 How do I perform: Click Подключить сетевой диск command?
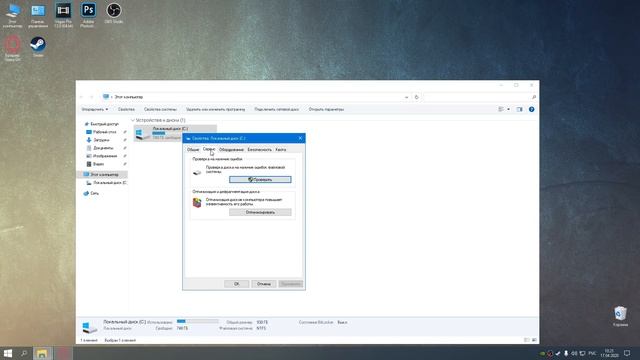pyautogui.click(x=276, y=109)
